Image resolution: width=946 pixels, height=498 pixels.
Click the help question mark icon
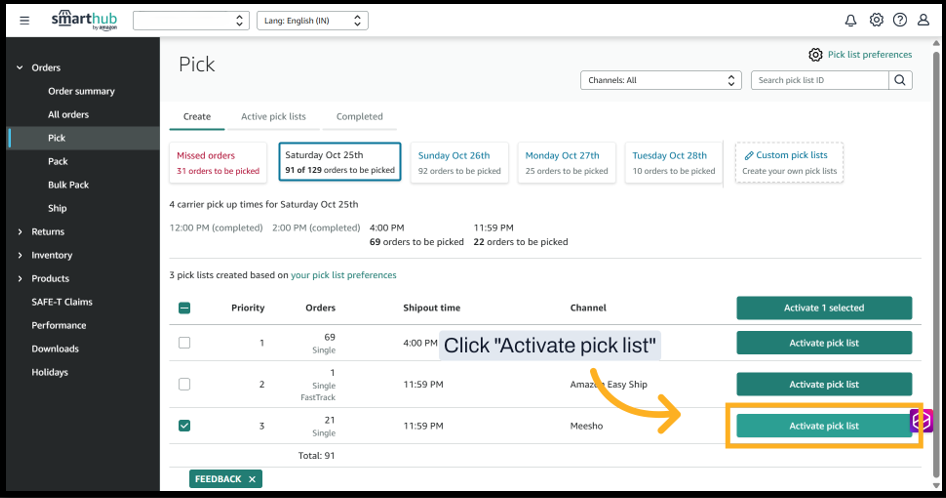pyautogui.click(x=900, y=20)
